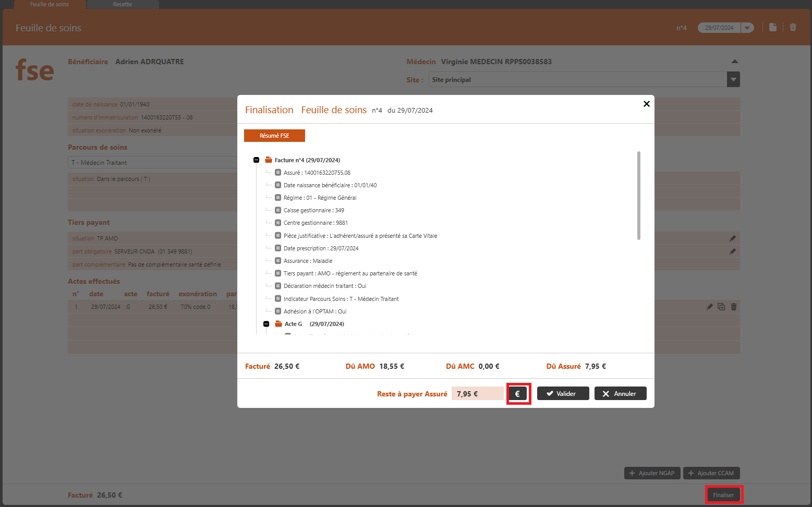Duplicate act row 1 with copy icon
Image resolution: width=812 pixels, height=507 pixels.
[x=721, y=307]
